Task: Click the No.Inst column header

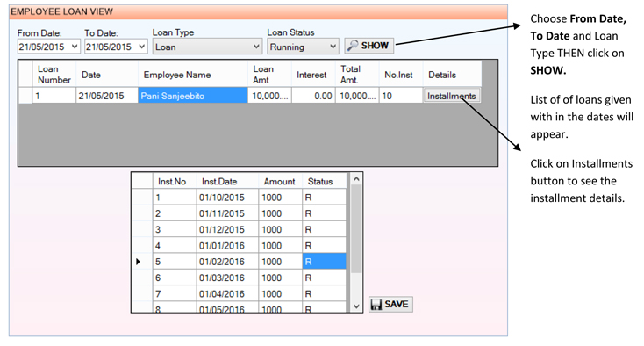Action: point(401,75)
